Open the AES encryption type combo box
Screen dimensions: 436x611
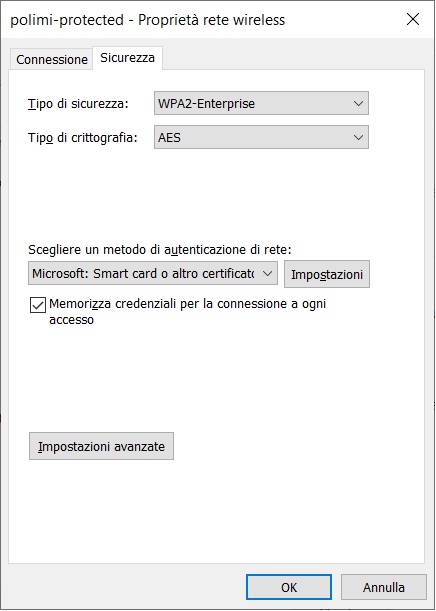[261, 137]
